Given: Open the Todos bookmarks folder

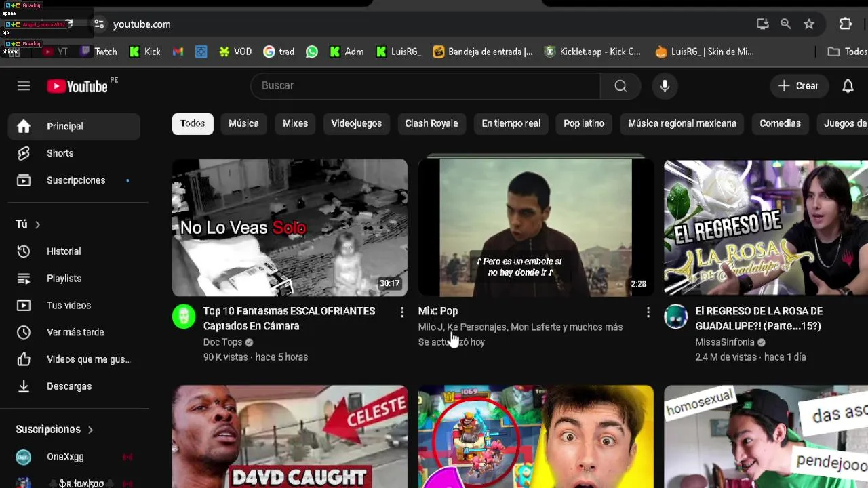Looking at the screenshot, I should (848, 52).
